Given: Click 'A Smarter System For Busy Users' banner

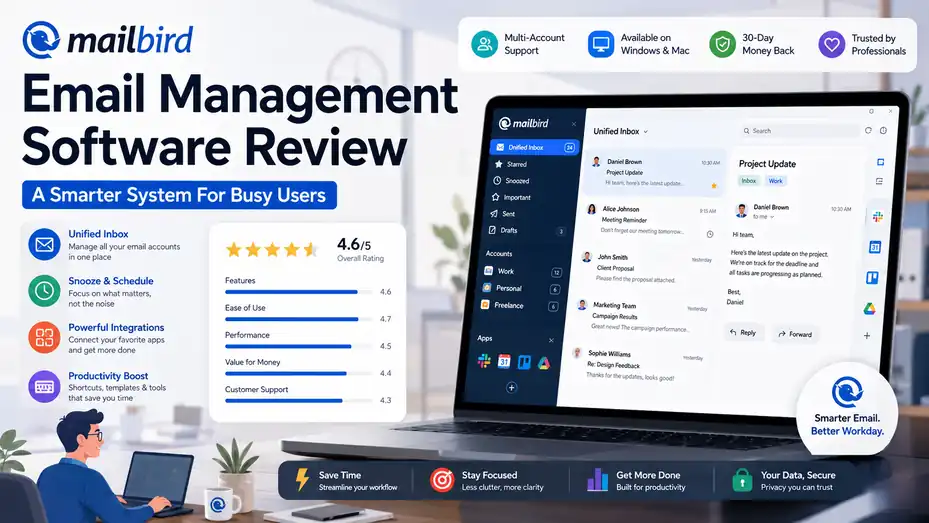Looking at the screenshot, I should (180, 195).
